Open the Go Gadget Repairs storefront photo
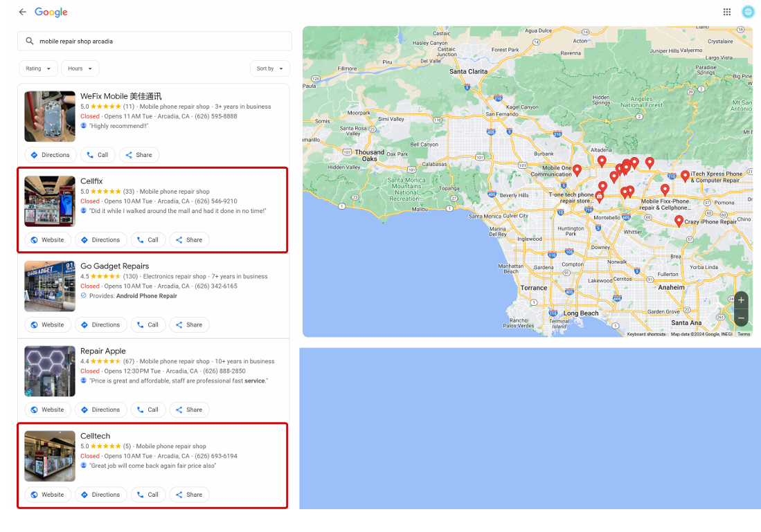This screenshot has width=761, height=532. pos(50,286)
